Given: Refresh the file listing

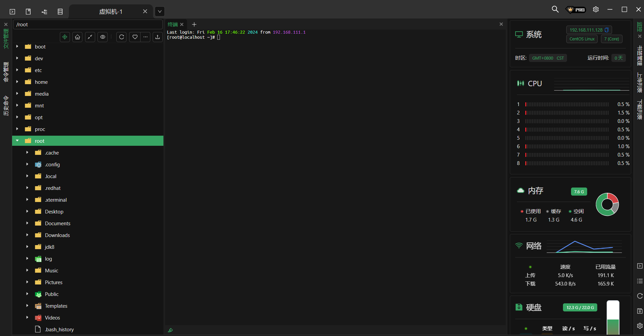Looking at the screenshot, I should coord(121,37).
